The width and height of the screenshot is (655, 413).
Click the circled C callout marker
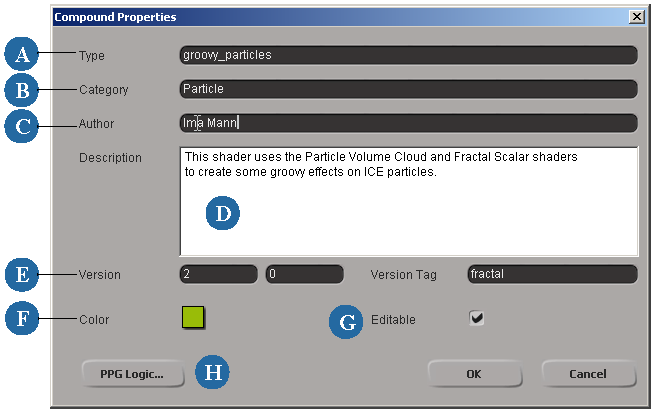[21, 126]
